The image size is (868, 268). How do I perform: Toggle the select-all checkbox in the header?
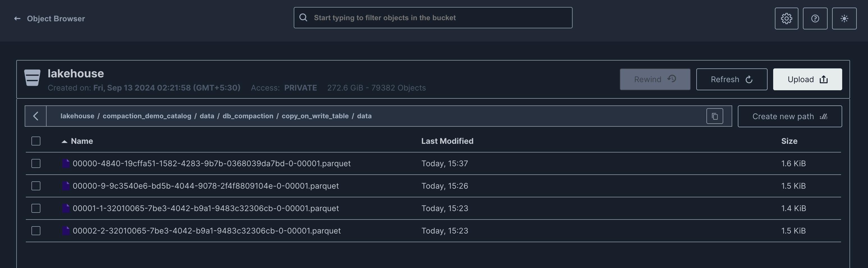tap(36, 141)
